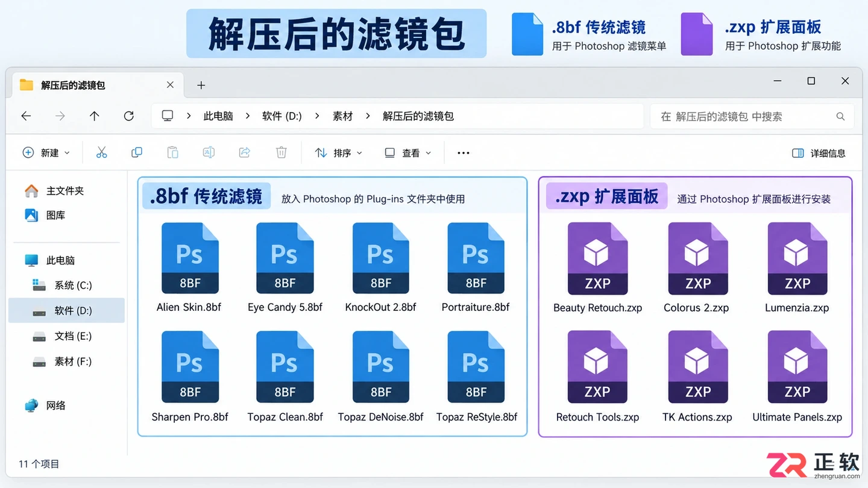Viewport: 868px width, 488px height.
Task: Click the Paste clipboard icon
Action: click(x=173, y=152)
